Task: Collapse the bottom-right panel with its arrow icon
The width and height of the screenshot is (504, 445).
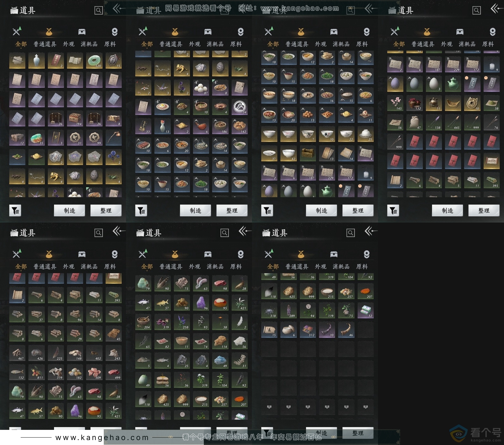Action: coord(371,231)
